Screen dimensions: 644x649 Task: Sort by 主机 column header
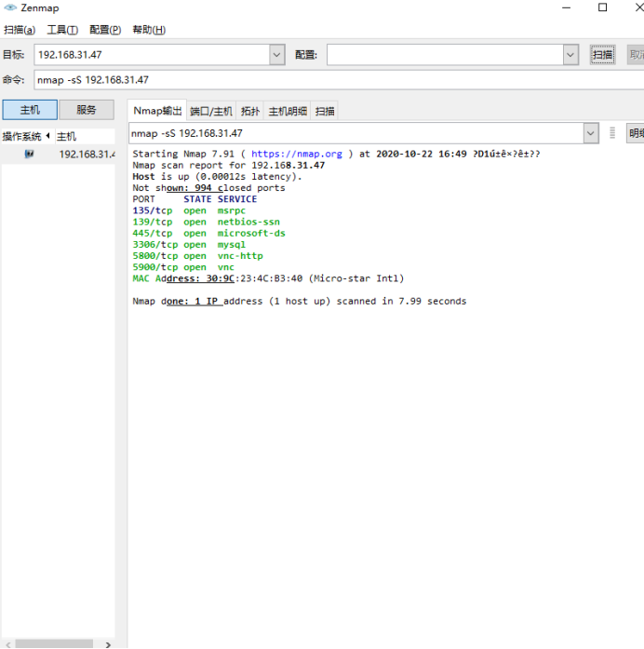tap(85, 136)
